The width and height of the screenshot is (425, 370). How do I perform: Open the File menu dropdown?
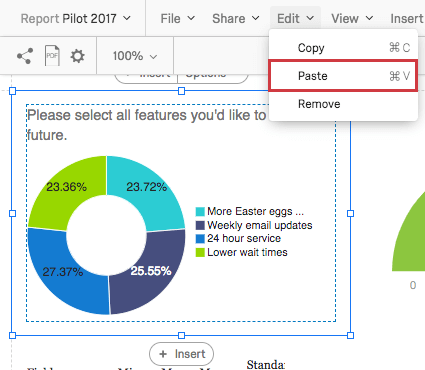tap(177, 18)
